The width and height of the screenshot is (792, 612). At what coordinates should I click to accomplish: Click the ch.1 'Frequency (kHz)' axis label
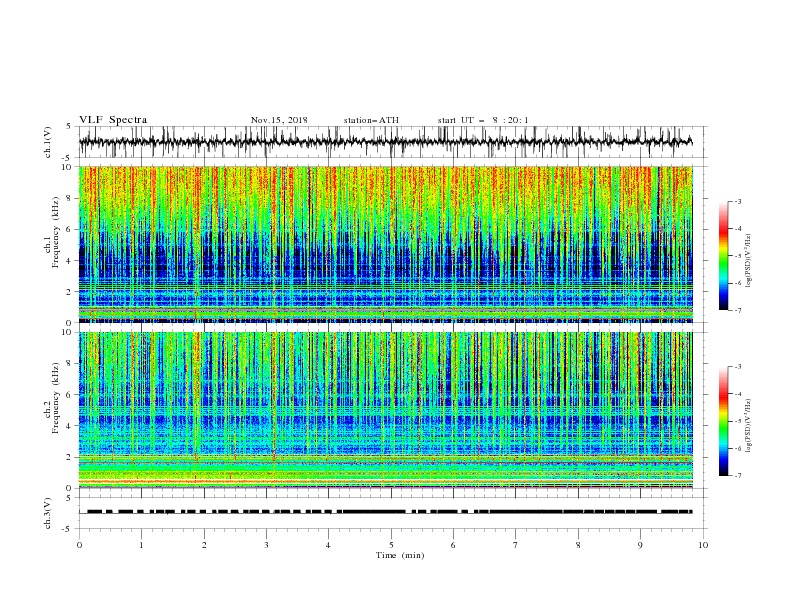pos(55,230)
